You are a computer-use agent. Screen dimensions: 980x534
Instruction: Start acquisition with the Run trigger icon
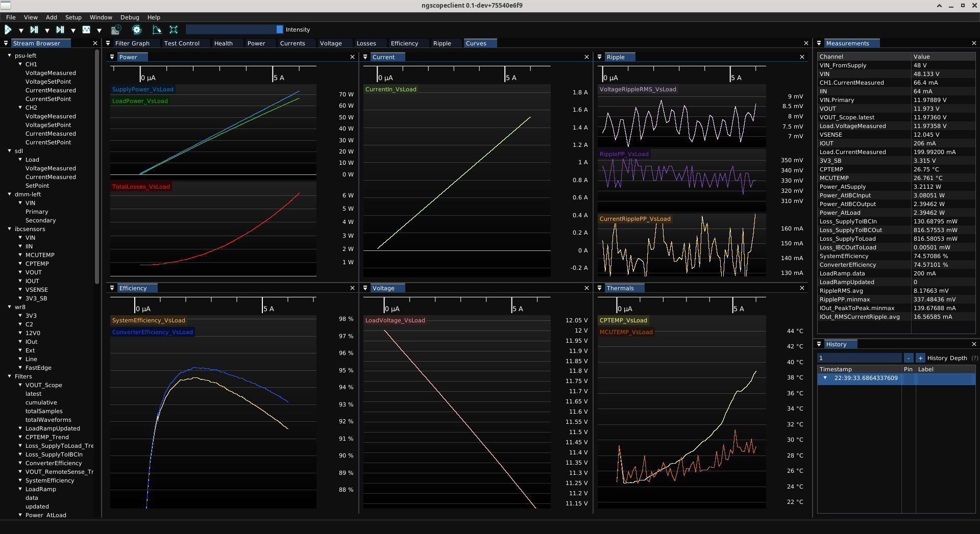[x=8, y=30]
